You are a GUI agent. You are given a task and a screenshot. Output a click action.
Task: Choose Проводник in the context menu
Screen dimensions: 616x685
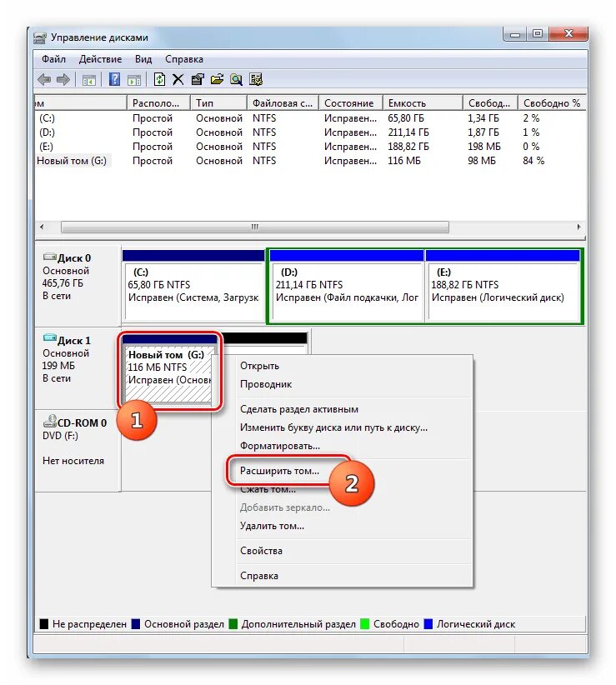coord(342,384)
